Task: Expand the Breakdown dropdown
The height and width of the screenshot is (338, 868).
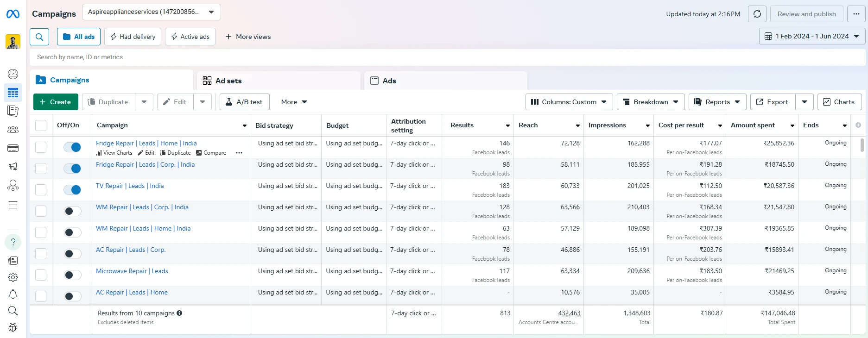Action: coord(651,102)
